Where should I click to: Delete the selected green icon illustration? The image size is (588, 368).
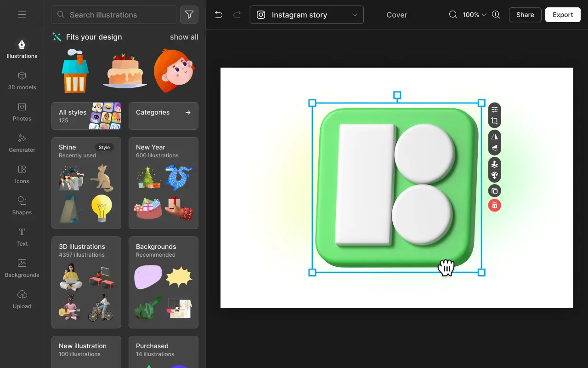pos(494,205)
